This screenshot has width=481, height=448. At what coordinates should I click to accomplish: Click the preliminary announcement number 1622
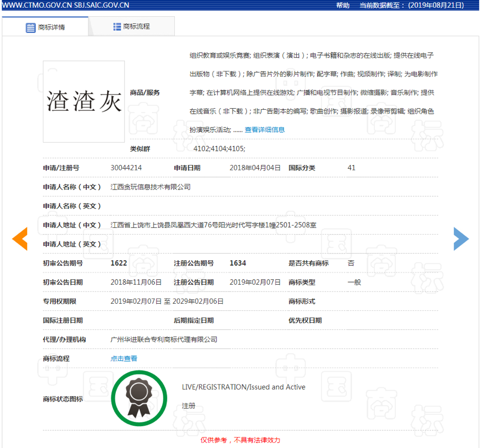point(119,263)
